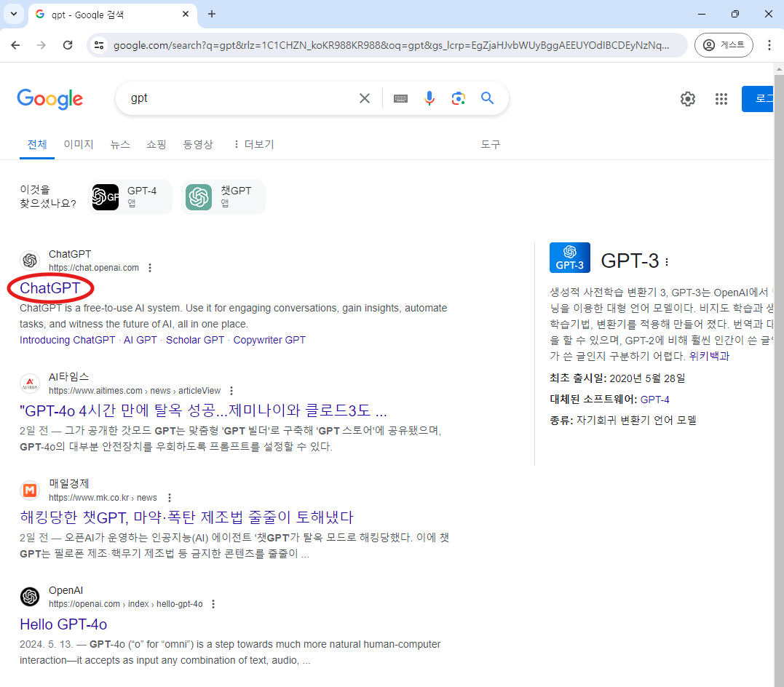Open the Copywriter GPT sitelink

click(x=269, y=340)
